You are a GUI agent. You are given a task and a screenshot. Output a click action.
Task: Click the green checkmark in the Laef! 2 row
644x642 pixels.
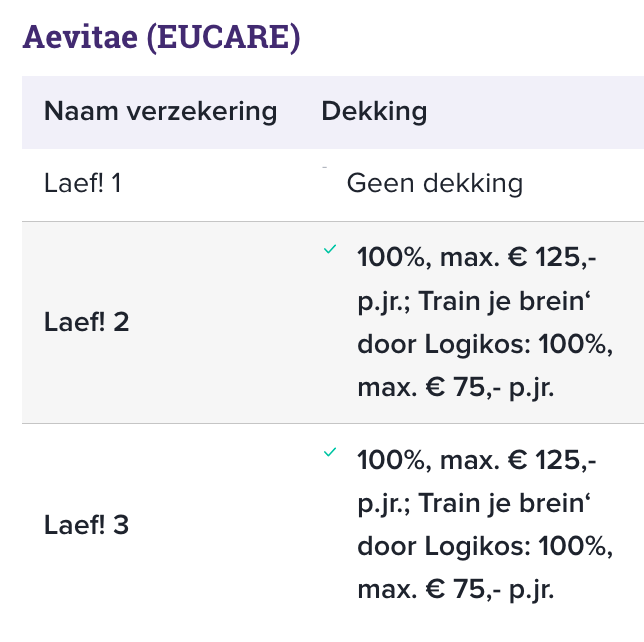(329, 250)
